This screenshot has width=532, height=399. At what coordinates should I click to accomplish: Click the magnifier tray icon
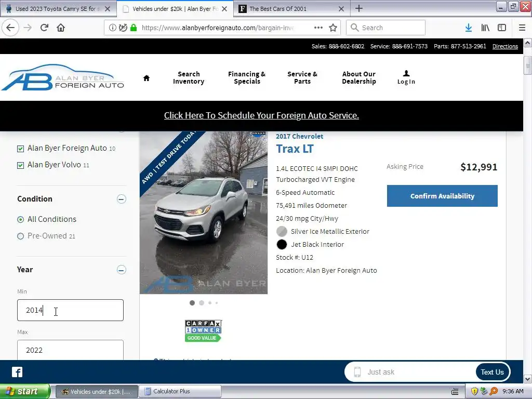pyautogui.click(x=494, y=391)
